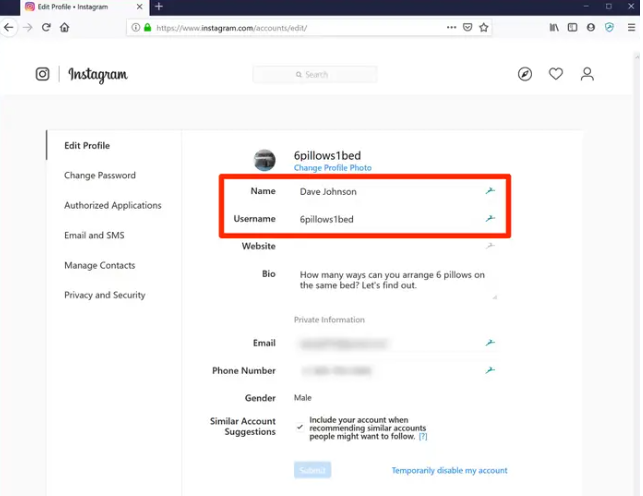
Task: Open a new browser tab
Action: (159, 7)
